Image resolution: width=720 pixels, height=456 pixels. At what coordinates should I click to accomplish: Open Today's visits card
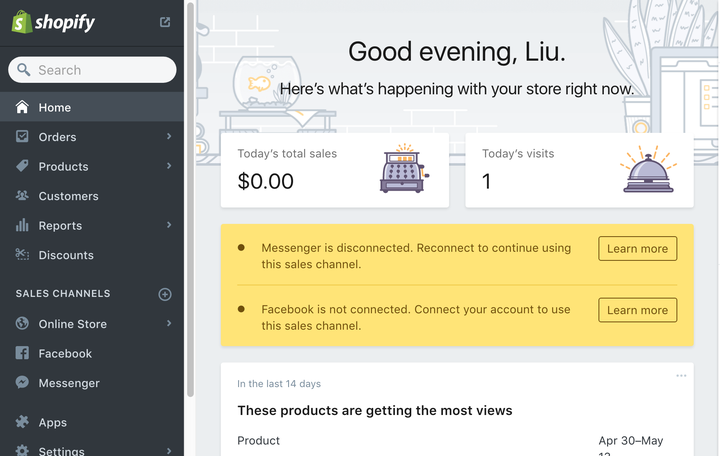[x=579, y=170]
